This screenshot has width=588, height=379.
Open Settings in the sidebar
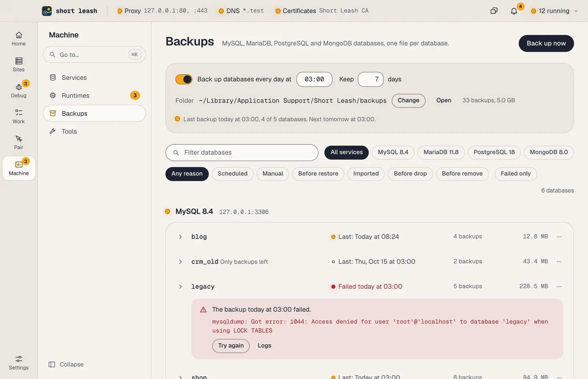[x=19, y=363]
